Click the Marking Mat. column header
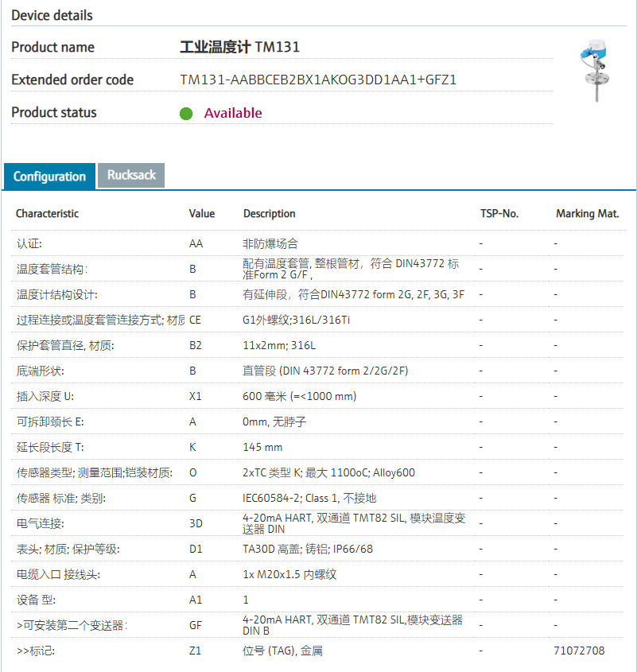The width and height of the screenshot is (637, 672). click(x=588, y=214)
